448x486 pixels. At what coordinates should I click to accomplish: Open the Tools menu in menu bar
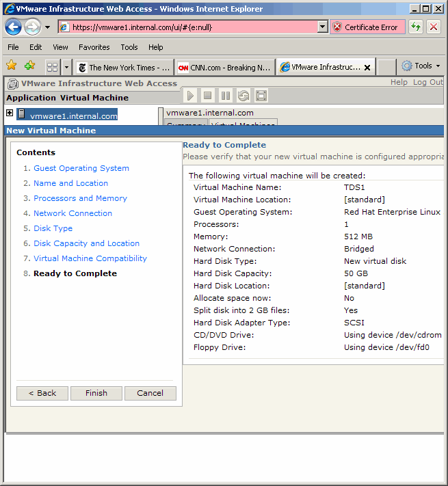[x=129, y=47]
